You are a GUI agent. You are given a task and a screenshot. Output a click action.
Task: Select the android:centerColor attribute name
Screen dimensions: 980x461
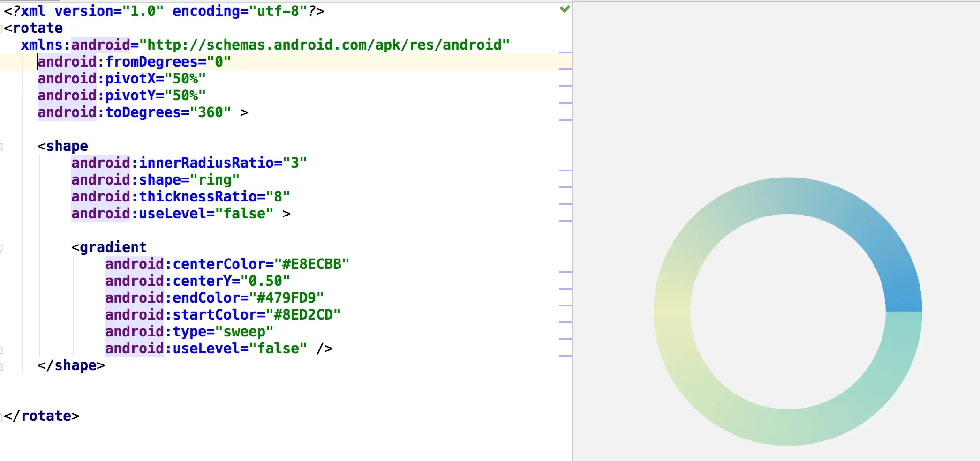(x=185, y=264)
